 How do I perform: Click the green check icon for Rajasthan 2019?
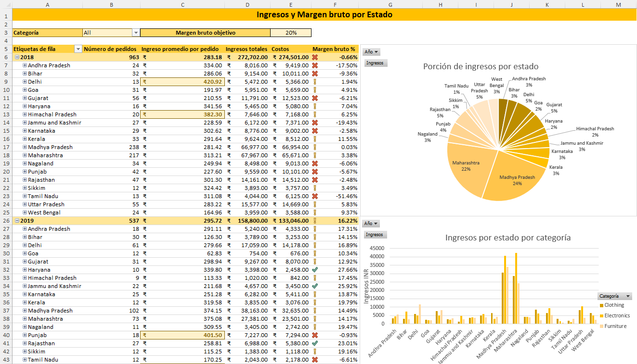pos(315,343)
